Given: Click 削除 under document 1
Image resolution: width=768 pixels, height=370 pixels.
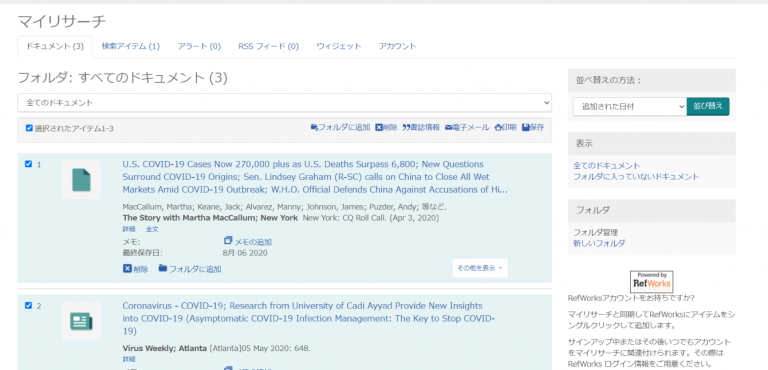Looking at the screenshot, I should [x=135, y=269].
